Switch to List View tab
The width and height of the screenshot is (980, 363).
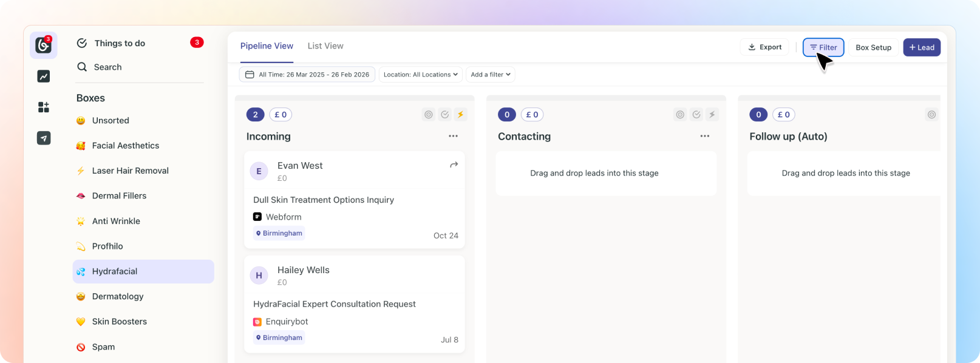(x=325, y=46)
